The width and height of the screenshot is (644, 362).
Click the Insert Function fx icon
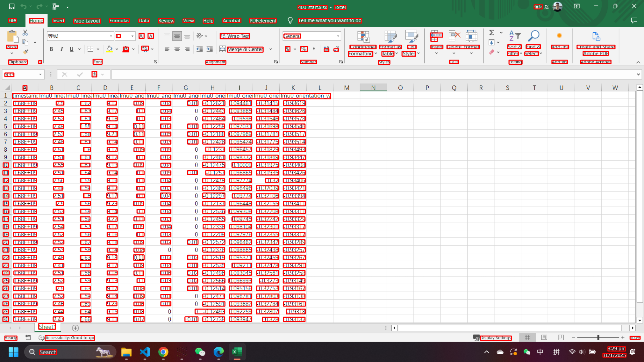tap(94, 74)
